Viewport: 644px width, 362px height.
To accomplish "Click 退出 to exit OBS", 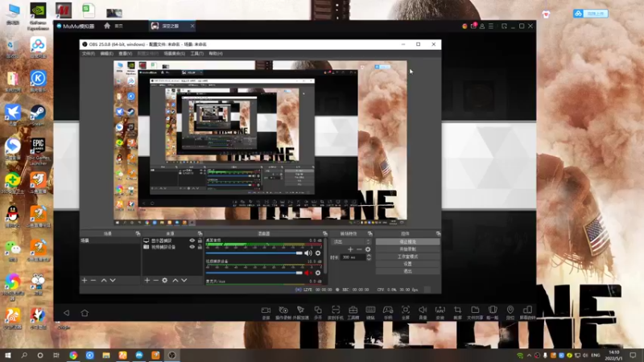I will tap(407, 271).
